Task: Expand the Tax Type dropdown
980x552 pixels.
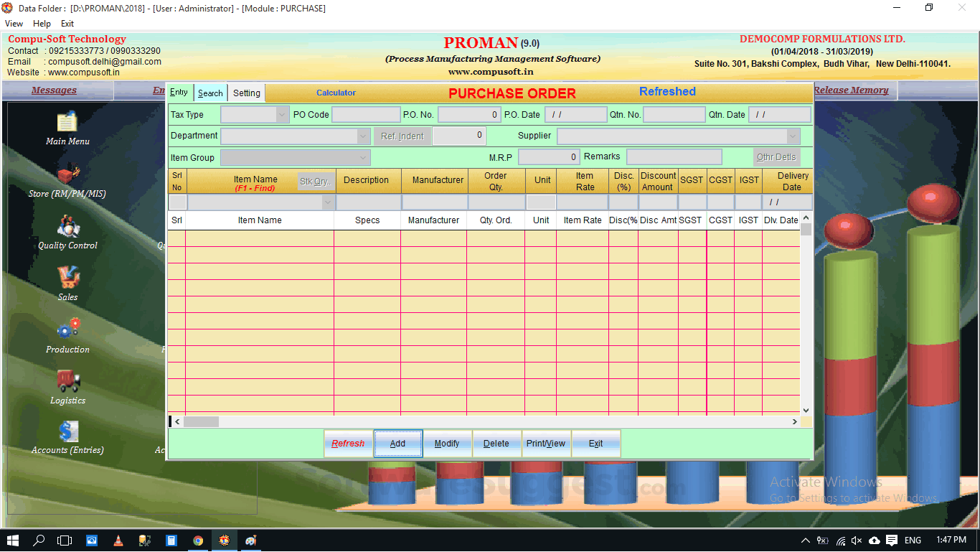Action: (281, 114)
